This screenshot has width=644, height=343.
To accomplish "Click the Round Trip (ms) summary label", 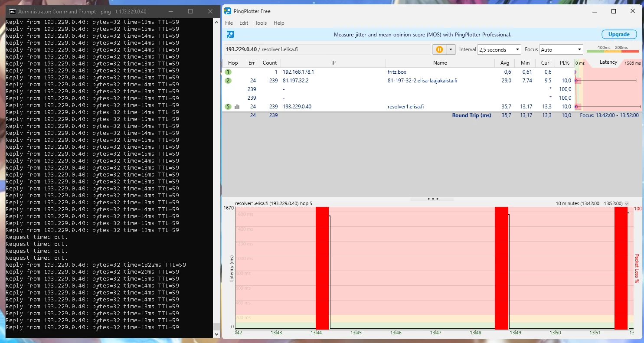I will tap(471, 115).
